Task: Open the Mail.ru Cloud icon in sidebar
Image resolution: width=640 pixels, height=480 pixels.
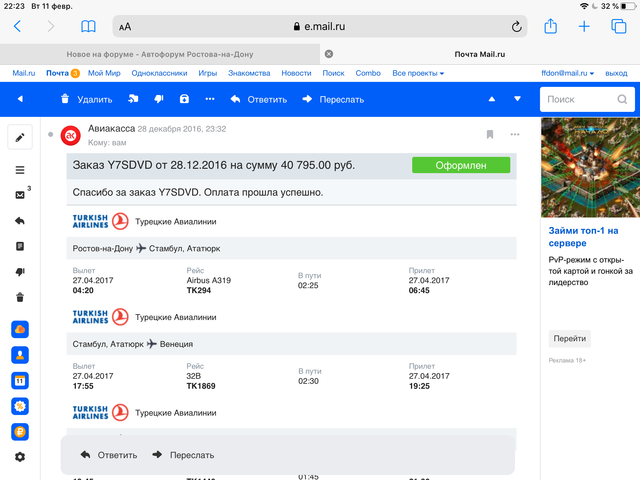Action: tap(20, 329)
